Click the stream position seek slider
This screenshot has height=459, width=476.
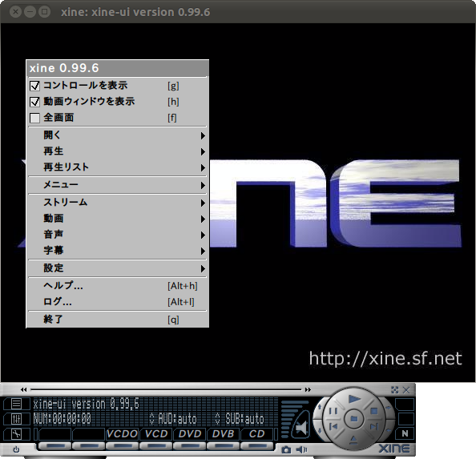166,389
